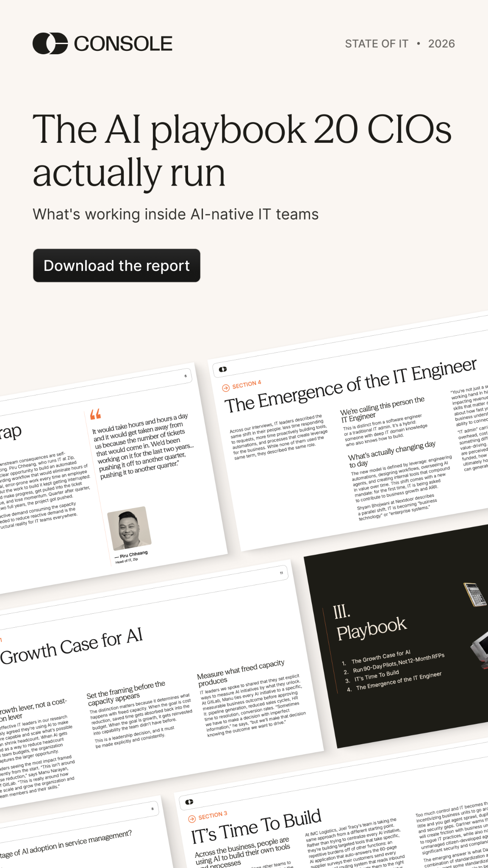Click the small Console logo above SECTION 3
The image size is (488, 868).
tap(189, 802)
